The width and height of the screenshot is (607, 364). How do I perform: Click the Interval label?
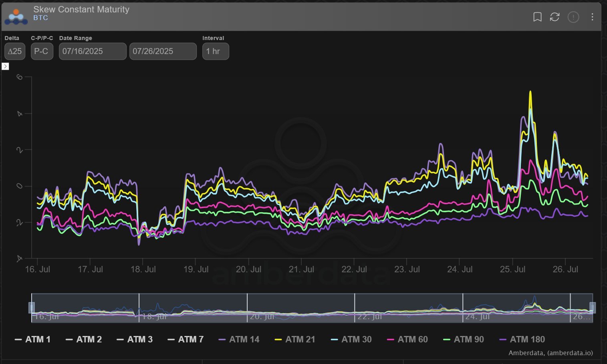point(213,38)
